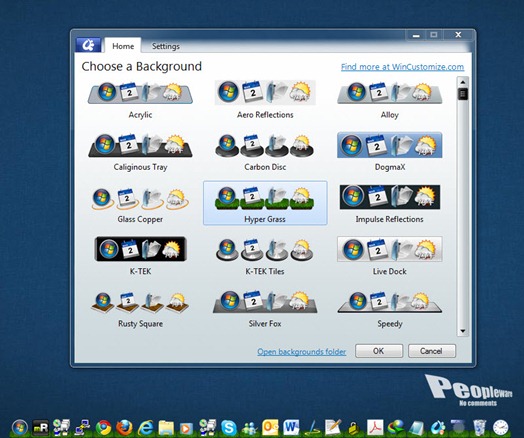Launch Google Chrome from the dock
Viewport: 524px width, 438px height.
[104, 428]
